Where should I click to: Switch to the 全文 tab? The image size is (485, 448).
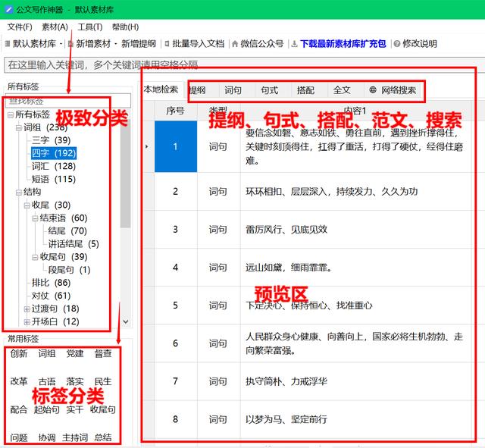pos(342,90)
